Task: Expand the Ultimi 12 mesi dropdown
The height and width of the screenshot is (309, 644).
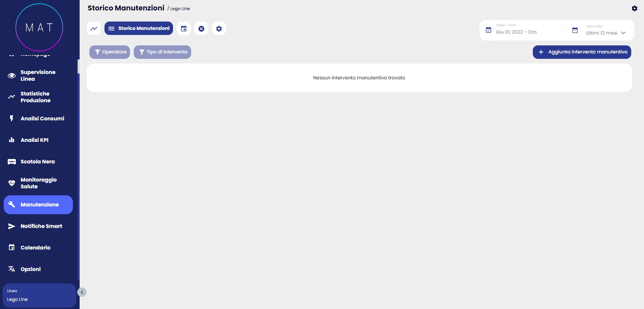Action: 605,33
